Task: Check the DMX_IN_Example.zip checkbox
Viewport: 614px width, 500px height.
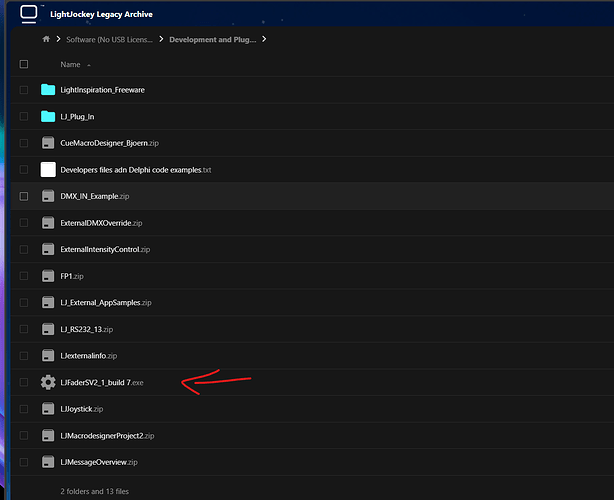Action: coord(24,196)
